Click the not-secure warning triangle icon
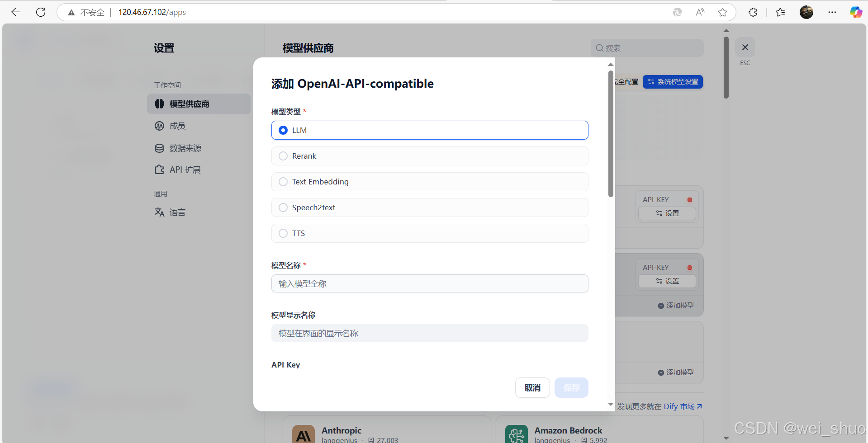The width and height of the screenshot is (868, 443). pos(71,13)
